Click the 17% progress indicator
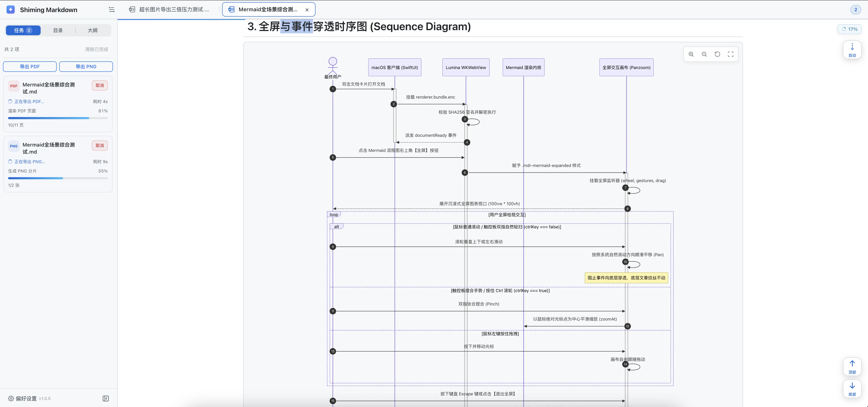Screen dimensions: 868x407 (850, 29)
